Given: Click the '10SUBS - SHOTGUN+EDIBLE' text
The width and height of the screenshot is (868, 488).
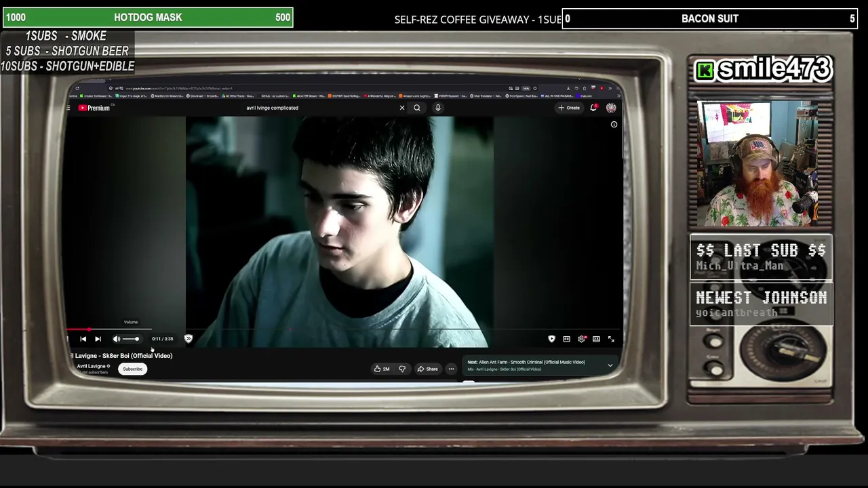Looking at the screenshot, I should pyautogui.click(x=67, y=66).
